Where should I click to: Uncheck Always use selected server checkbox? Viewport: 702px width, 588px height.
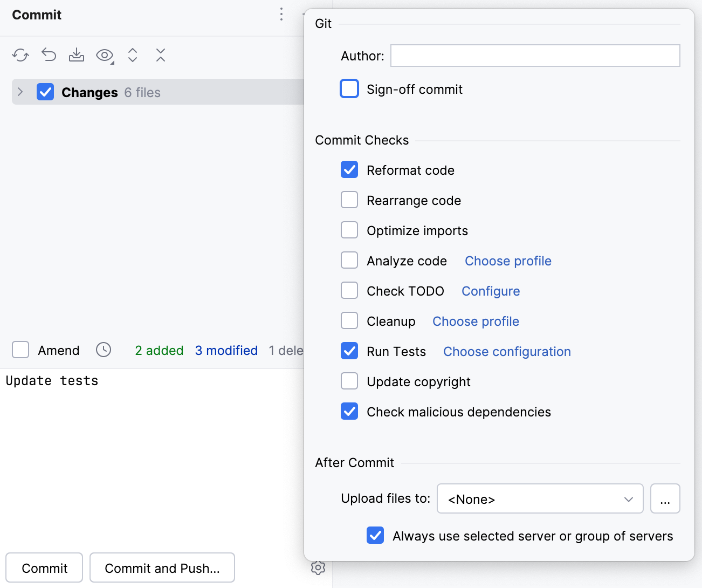click(x=375, y=536)
